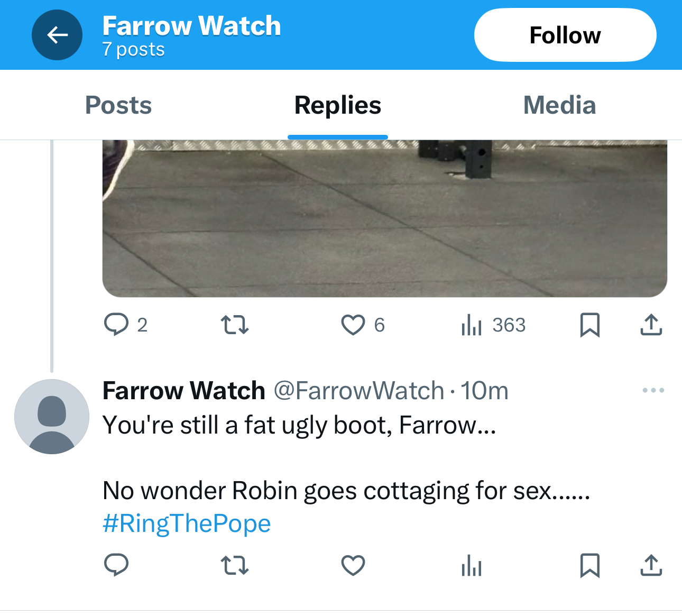Open the three-dot more options menu

pos(653,390)
